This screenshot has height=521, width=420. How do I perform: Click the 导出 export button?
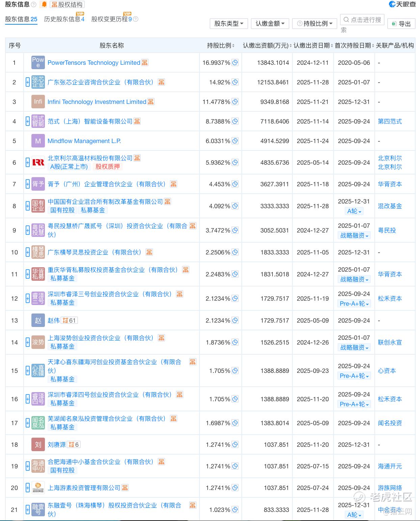point(401,24)
